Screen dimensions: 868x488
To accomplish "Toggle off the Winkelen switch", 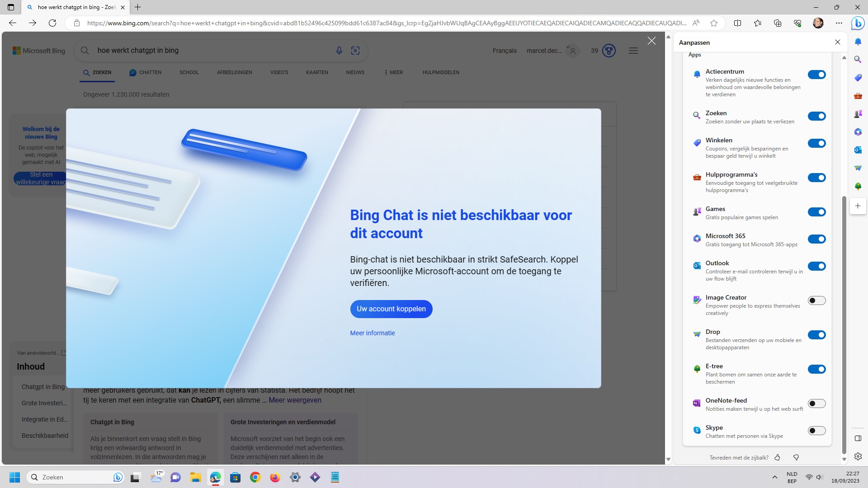I will (x=816, y=143).
